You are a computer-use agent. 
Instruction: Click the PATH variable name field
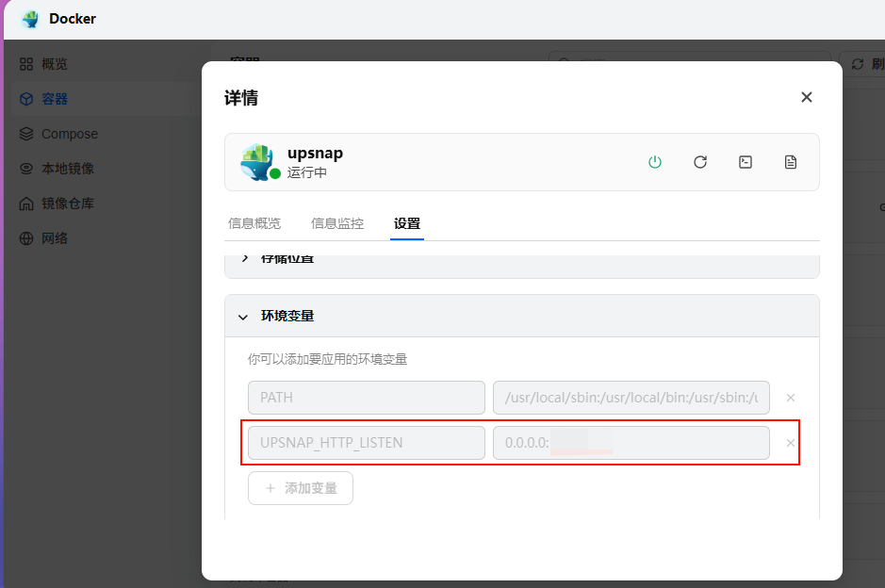pos(367,398)
